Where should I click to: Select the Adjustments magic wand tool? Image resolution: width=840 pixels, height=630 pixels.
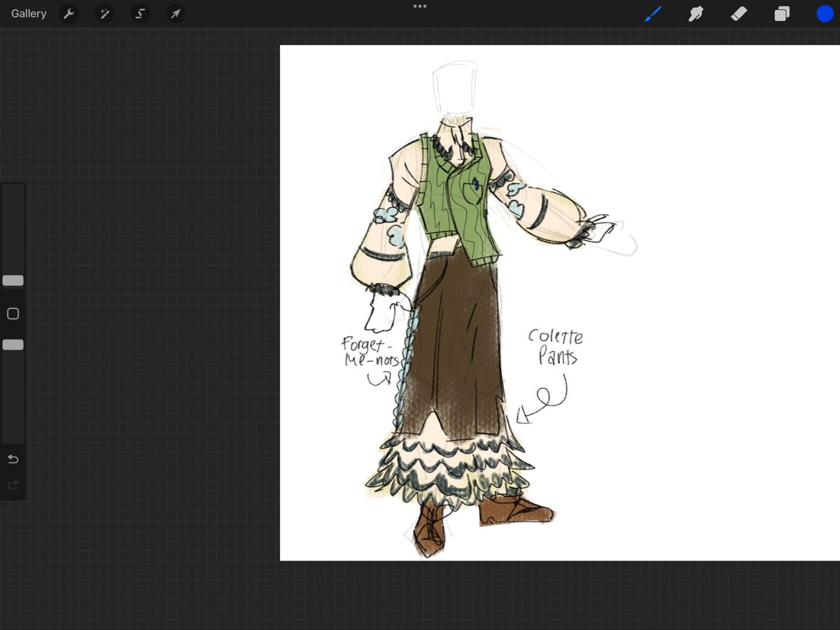[x=104, y=13]
